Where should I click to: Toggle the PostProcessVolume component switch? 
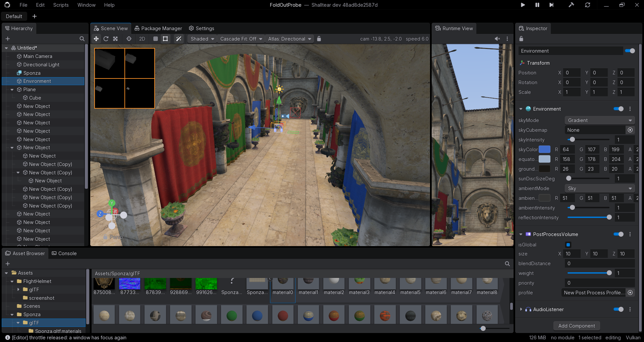click(x=619, y=234)
